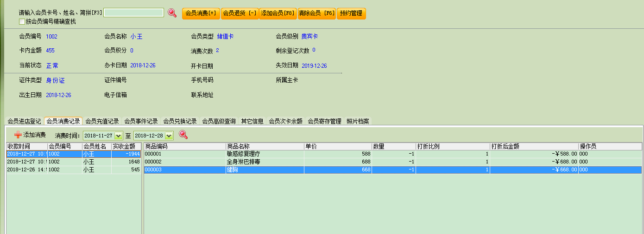This screenshot has height=234, width=644.
Task: Click the 会员消费[+] button
Action: [x=201, y=13]
